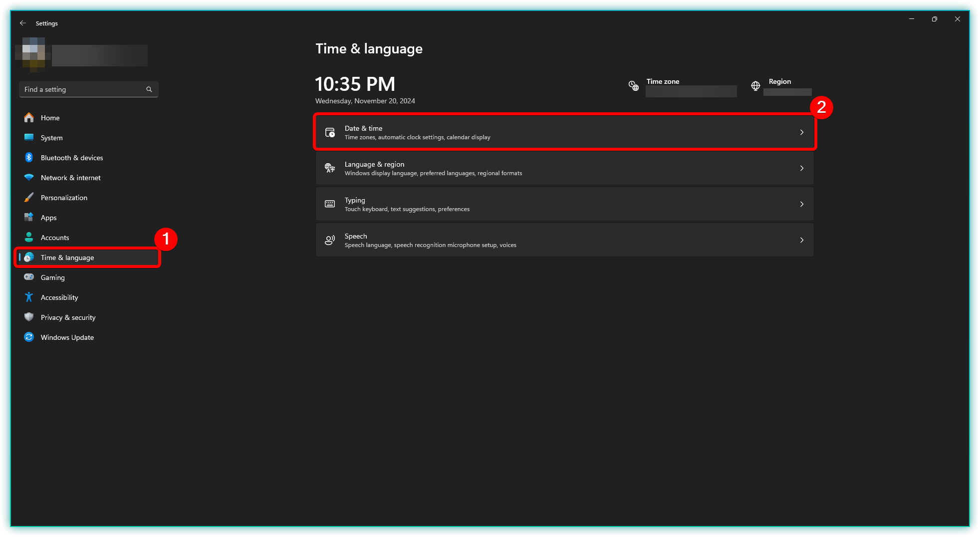Expand the Language & region chevron
Screen dimensions: 980x537
coord(802,168)
